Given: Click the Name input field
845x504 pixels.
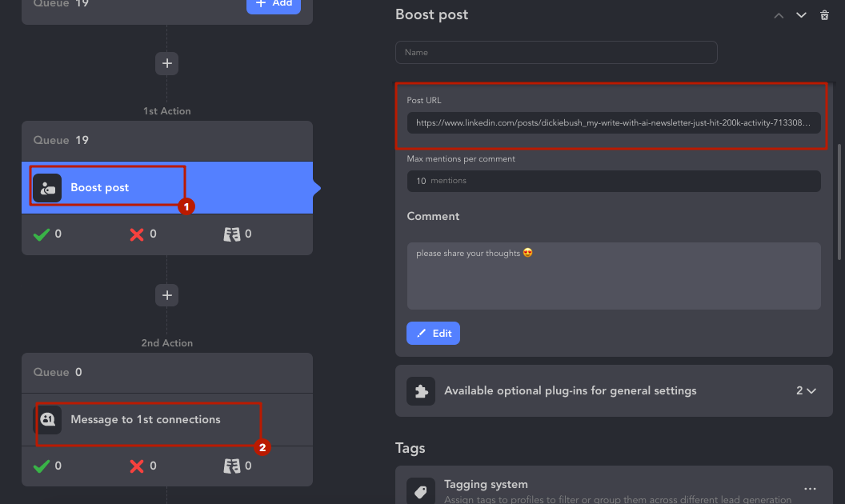Looking at the screenshot, I should pyautogui.click(x=556, y=52).
